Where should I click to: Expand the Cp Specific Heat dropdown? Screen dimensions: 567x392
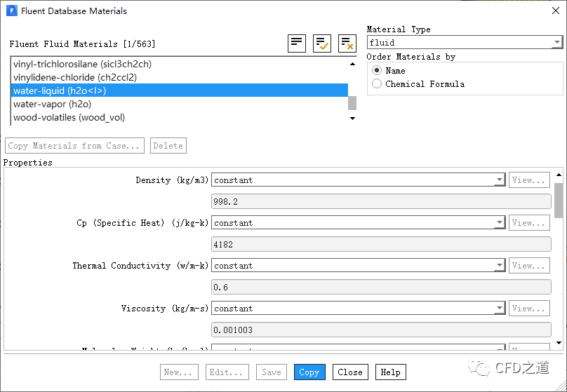point(358,223)
